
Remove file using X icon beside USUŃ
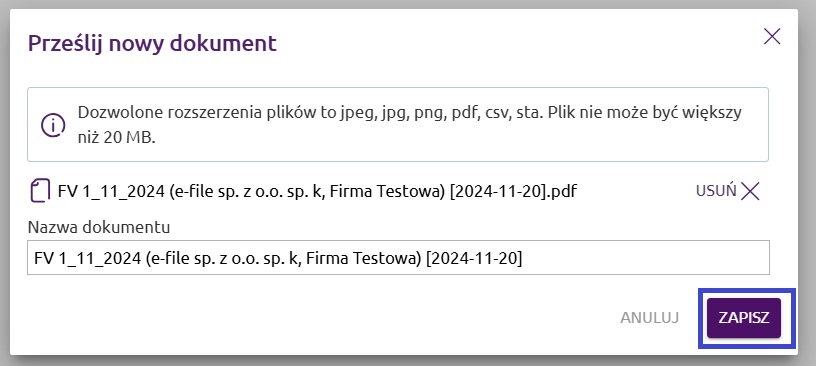750,191
